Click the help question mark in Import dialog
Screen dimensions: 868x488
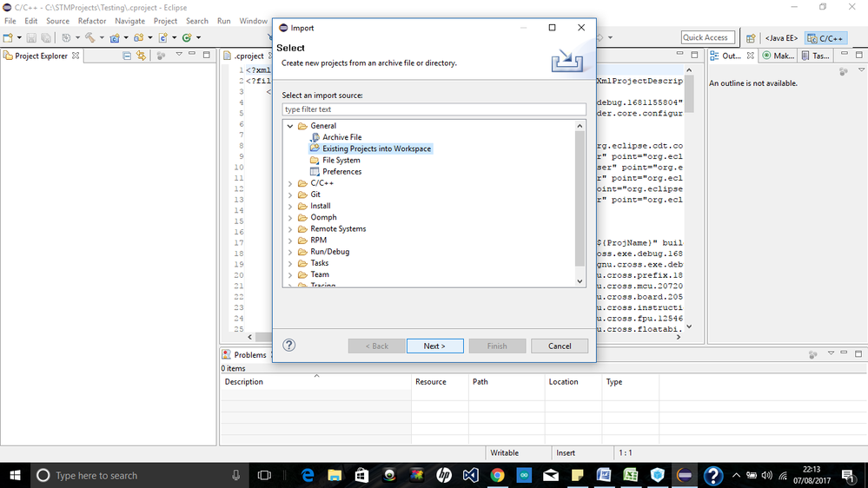point(289,346)
